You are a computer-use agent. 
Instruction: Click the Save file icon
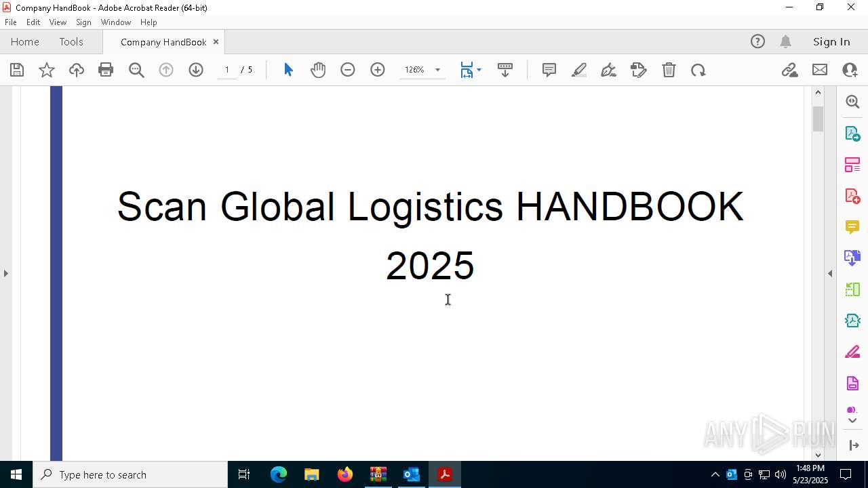[x=17, y=70]
